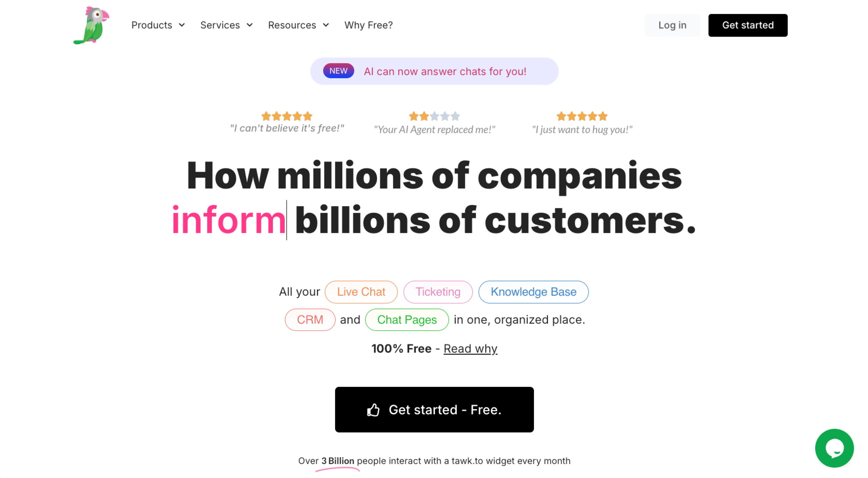Select the CRM pill
868x478 pixels.
point(310,320)
